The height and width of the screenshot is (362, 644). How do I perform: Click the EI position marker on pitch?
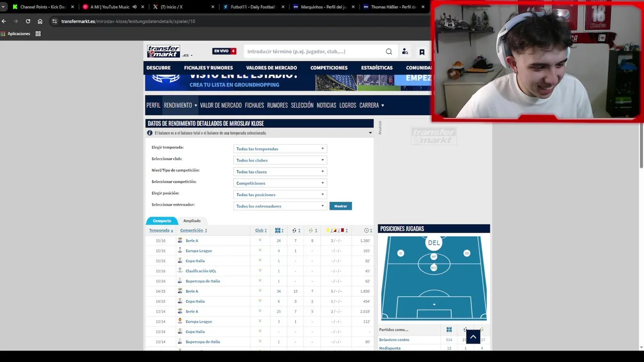point(400,253)
